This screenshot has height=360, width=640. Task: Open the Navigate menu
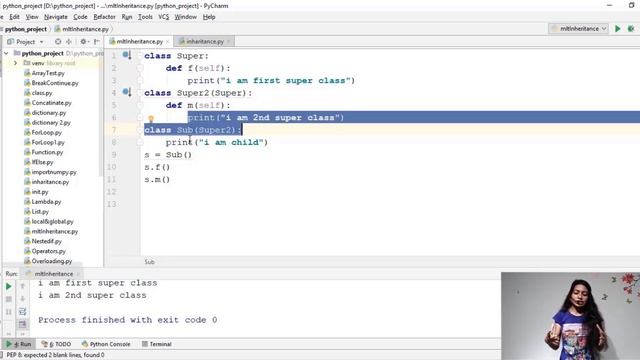(x=56, y=17)
